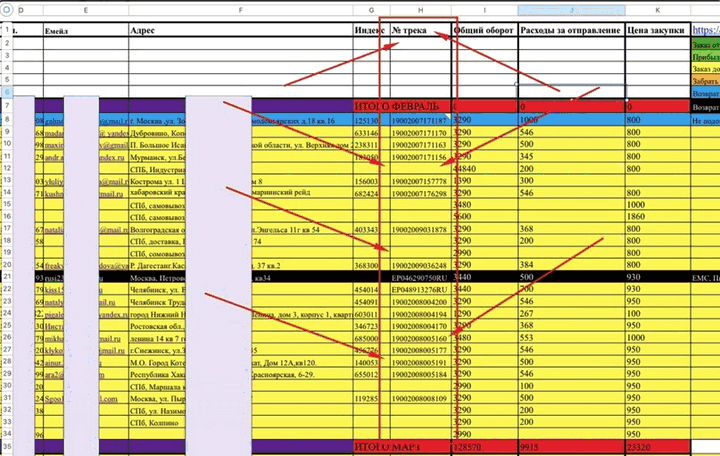Click track number 19002007171187
Image resolution: width=720 pixels, height=456 pixels.
[x=419, y=121]
